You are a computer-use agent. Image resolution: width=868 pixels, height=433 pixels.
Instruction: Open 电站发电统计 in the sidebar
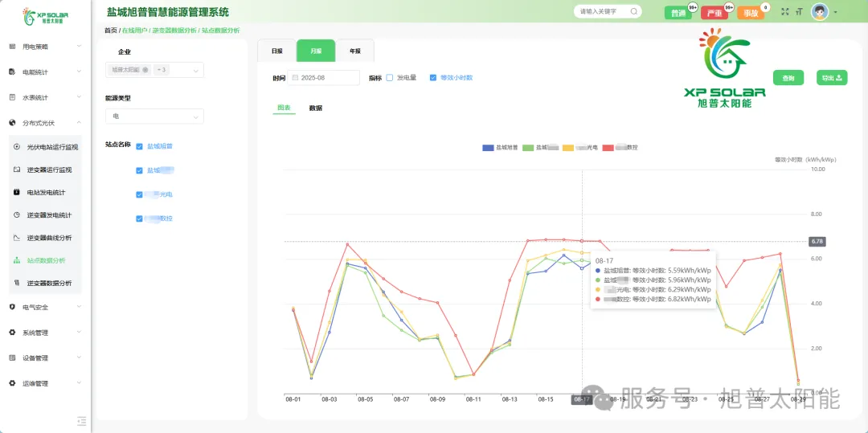pyautogui.click(x=46, y=193)
